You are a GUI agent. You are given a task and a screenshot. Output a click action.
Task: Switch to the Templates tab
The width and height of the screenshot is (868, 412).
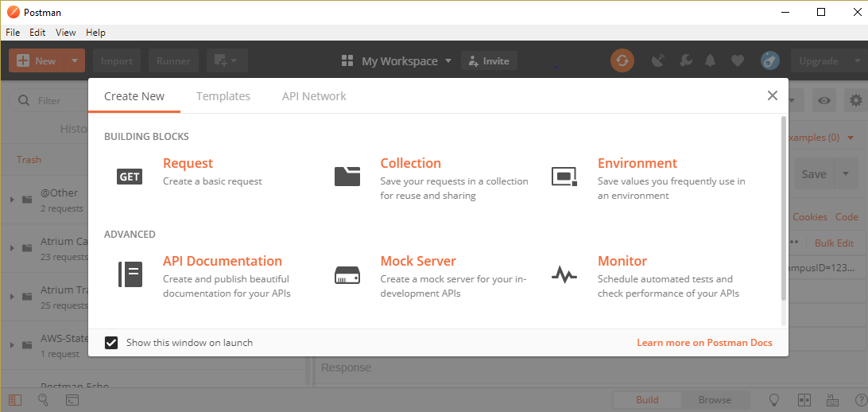[x=223, y=96]
